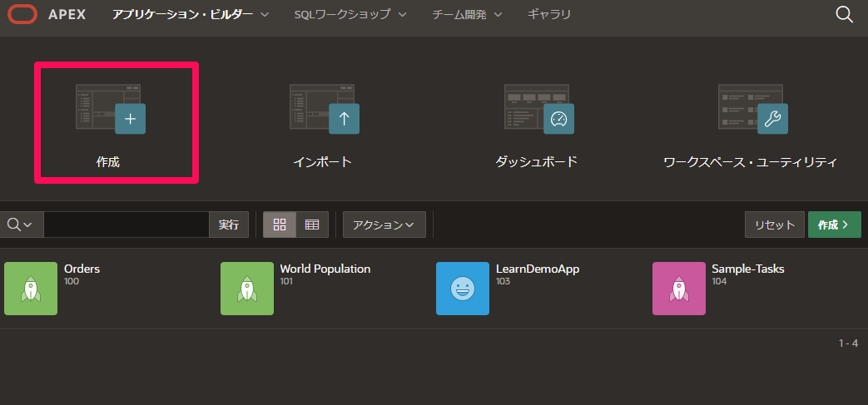The height and width of the screenshot is (405, 868).
Task: Switch to report table view
Action: click(312, 225)
